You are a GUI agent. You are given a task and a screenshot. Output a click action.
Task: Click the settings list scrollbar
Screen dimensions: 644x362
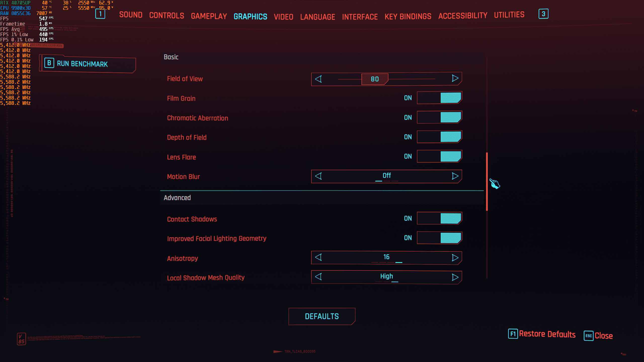click(x=487, y=182)
